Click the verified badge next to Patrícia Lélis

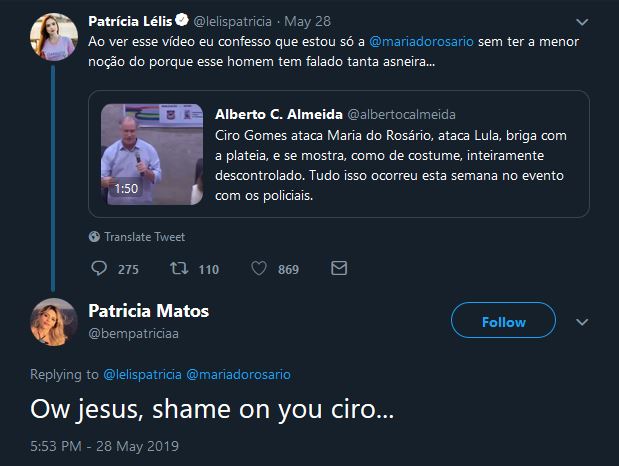pyautogui.click(x=182, y=20)
